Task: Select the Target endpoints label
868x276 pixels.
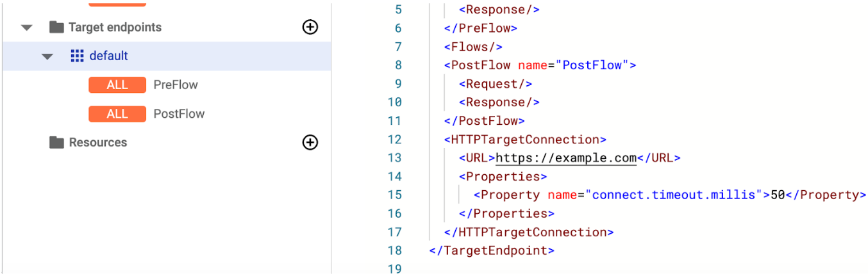Action: click(x=115, y=28)
